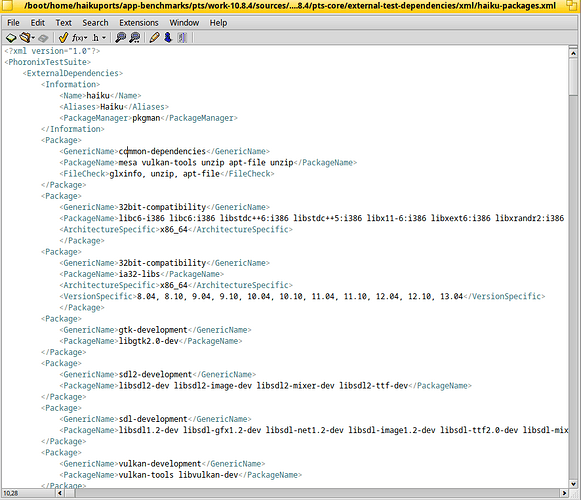Click the </Information> closing tag
The width and height of the screenshot is (581, 500).
tap(73, 129)
